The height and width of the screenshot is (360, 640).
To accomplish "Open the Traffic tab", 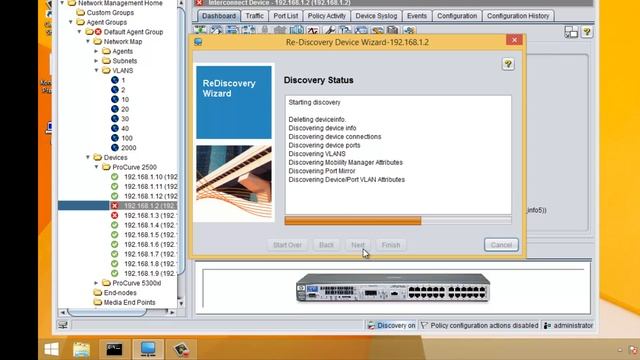I will click(x=254, y=16).
